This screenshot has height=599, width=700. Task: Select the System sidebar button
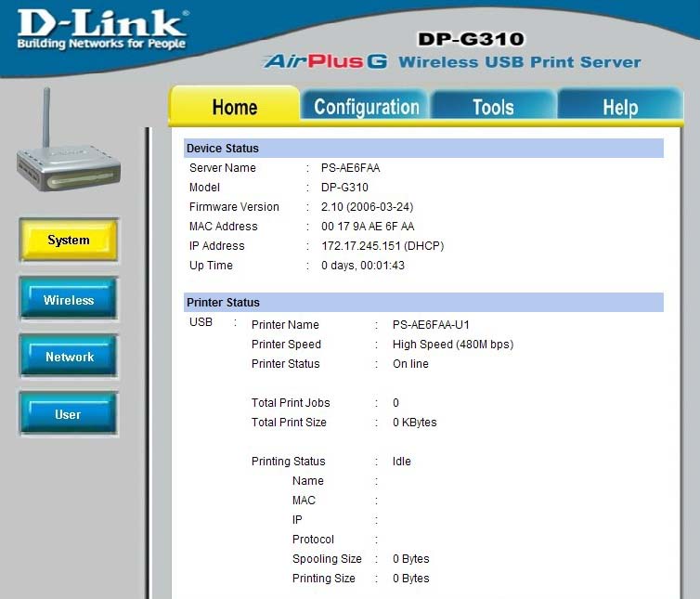coord(69,240)
